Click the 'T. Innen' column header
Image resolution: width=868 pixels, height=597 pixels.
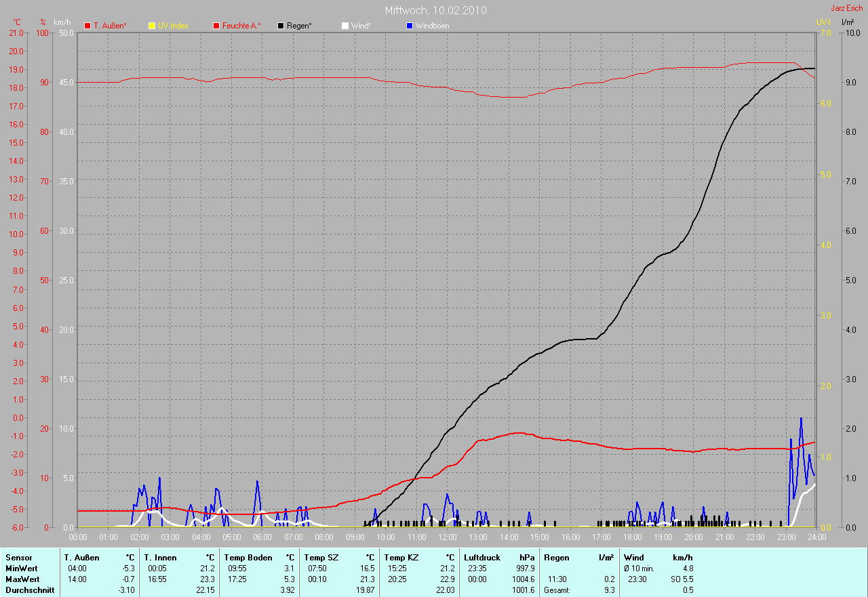[160, 558]
